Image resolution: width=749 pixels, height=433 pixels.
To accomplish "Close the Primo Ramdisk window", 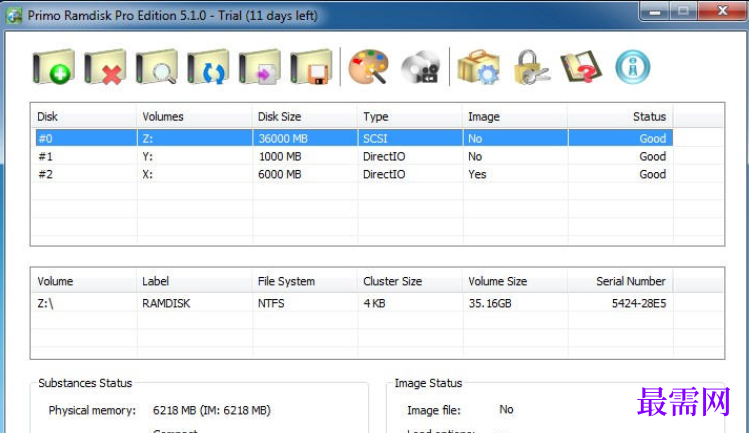I will coord(722,11).
